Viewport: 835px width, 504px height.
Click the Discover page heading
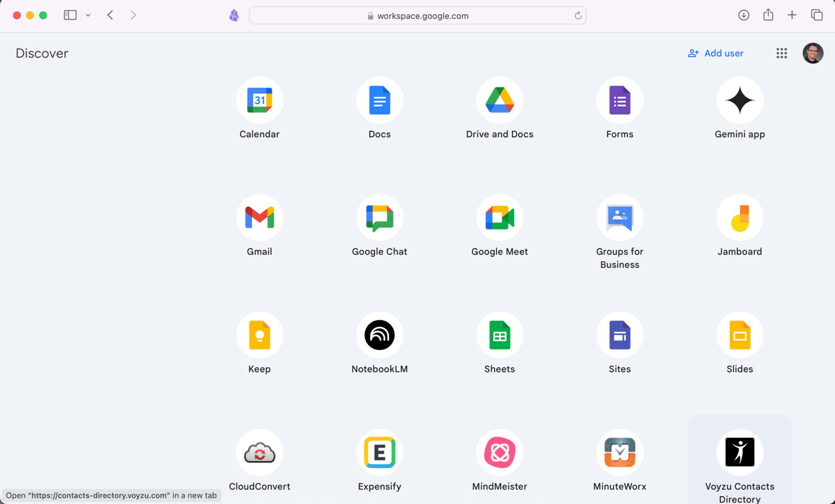pyautogui.click(x=42, y=53)
